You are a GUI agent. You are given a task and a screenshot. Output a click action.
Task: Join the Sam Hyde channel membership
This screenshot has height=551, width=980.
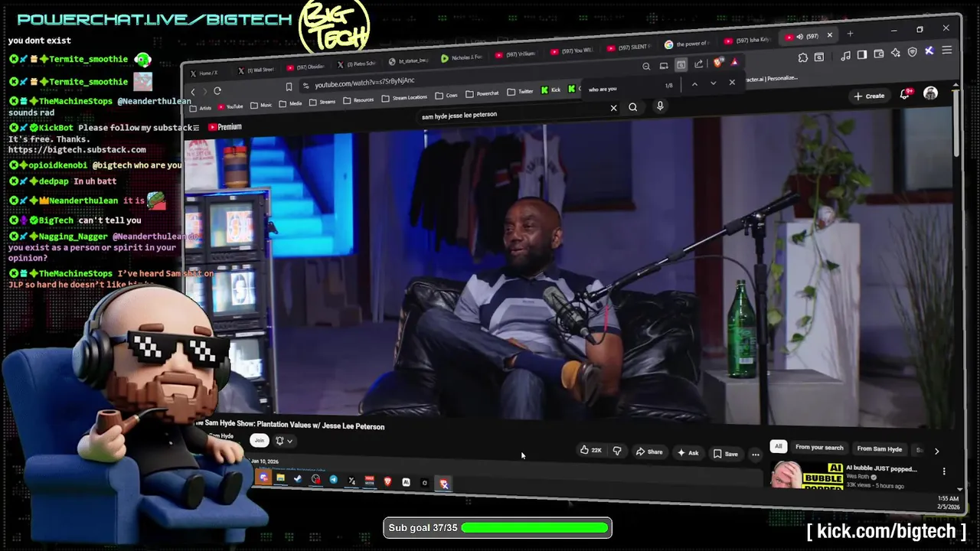click(x=259, y=440)
